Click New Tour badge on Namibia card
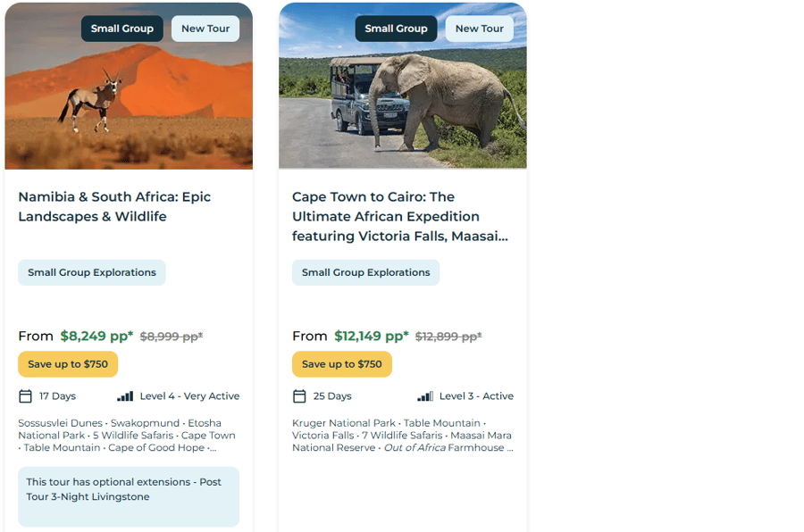 205,29
